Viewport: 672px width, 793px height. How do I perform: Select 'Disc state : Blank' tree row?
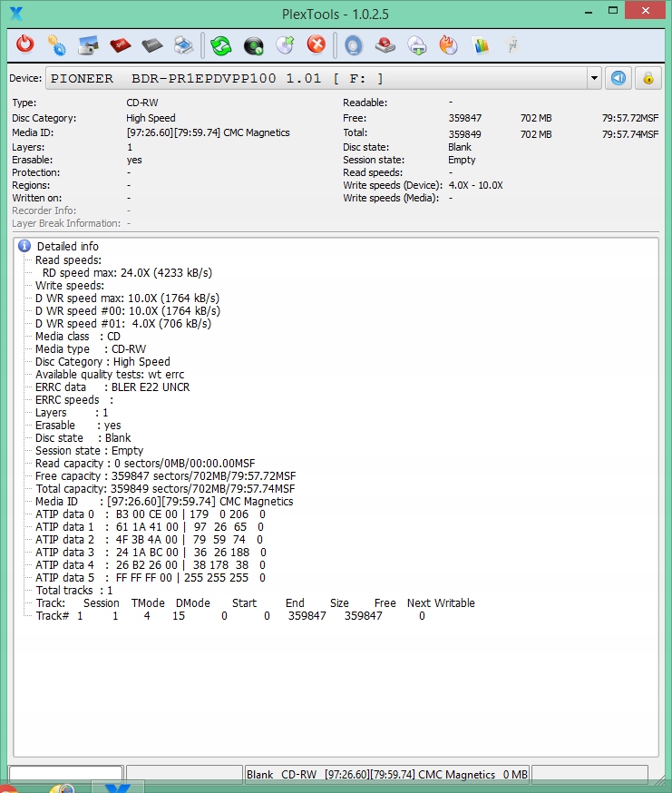(x=83, y=438)
